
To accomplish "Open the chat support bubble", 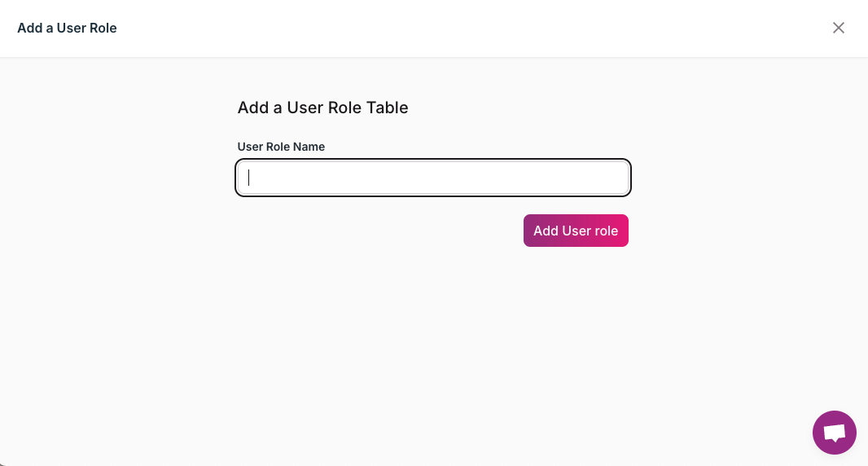I will (x=834, y=433).
